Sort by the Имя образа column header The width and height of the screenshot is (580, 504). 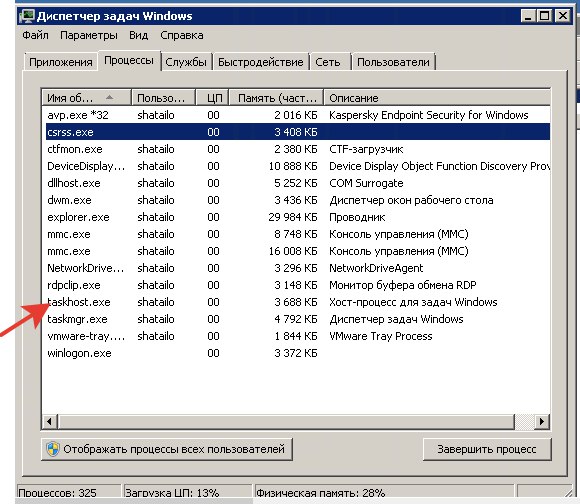point(87,98)
